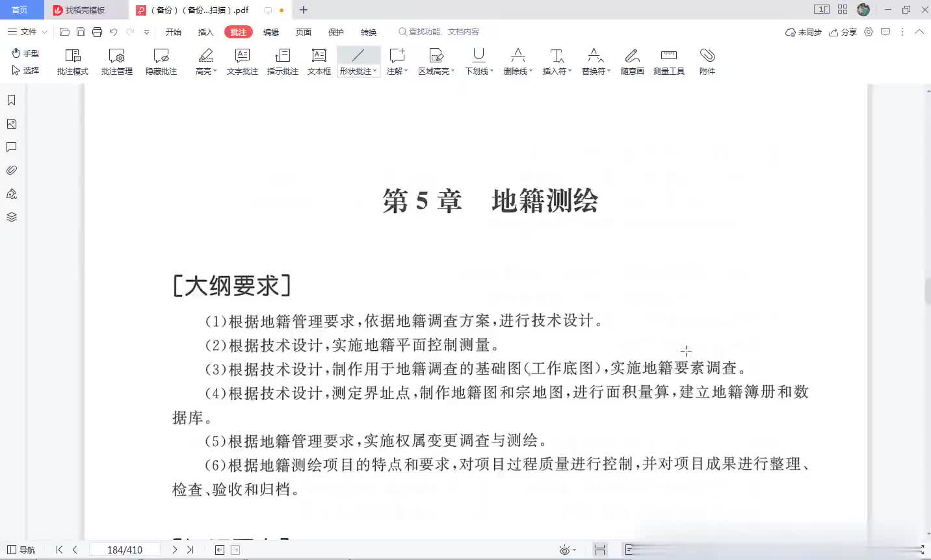Expand the 高亮 highlight dropdown arrow
The width and height of the screenshot is (931, 560).
point(215,71)
